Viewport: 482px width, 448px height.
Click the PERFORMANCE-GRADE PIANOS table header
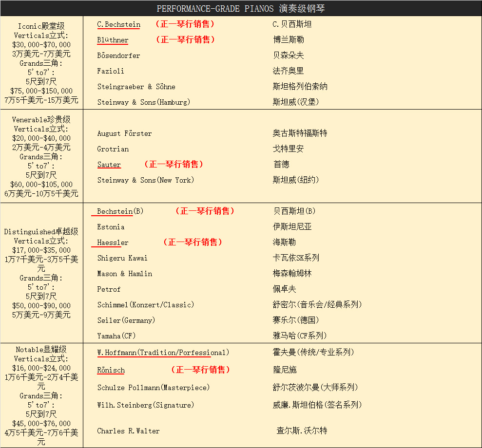(x=241, y=8)
